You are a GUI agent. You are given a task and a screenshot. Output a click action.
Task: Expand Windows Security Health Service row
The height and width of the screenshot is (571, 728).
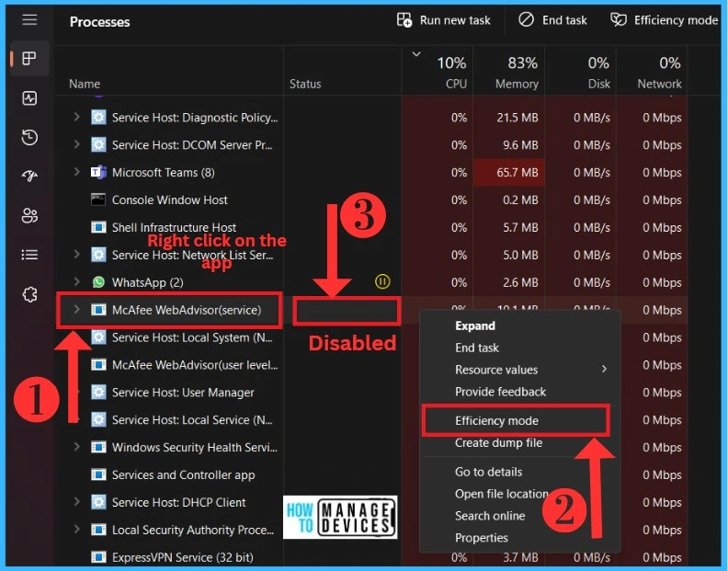[x=76, y=447]
